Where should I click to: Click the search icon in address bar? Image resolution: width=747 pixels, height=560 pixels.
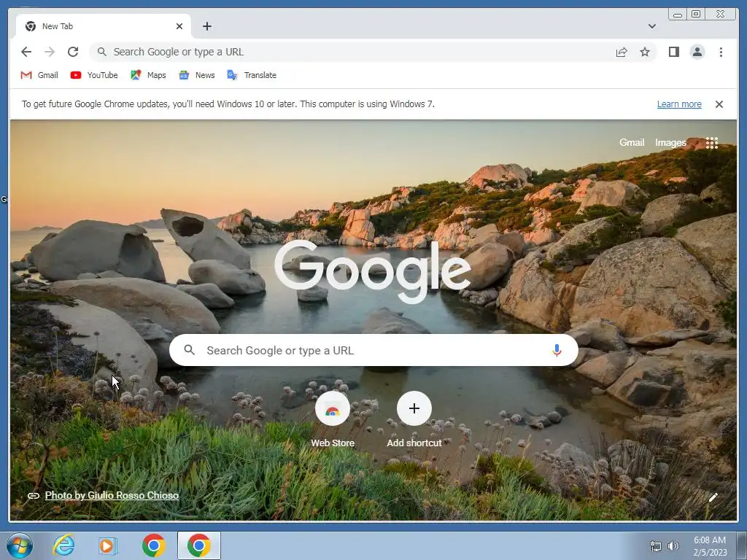(101, 52)
